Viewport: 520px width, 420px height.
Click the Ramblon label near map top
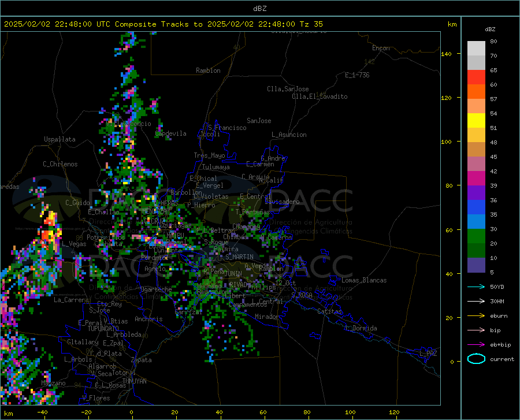(x=208, y=70)
